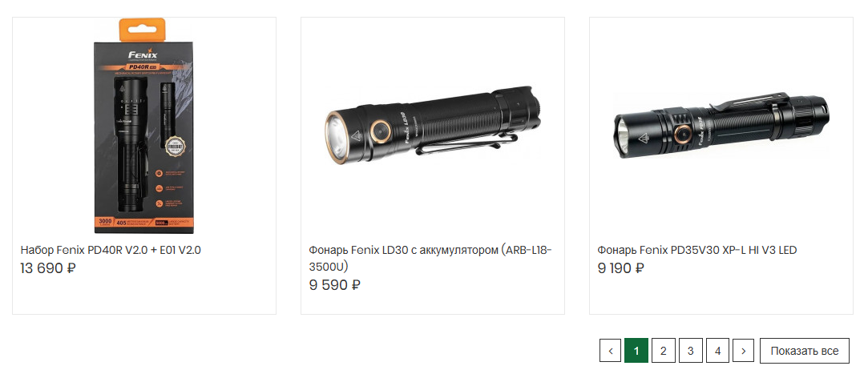Open the Fenix PD40R V2.0 set image
868x378 pixels.
pyautogui.click(x=144, y=128)
